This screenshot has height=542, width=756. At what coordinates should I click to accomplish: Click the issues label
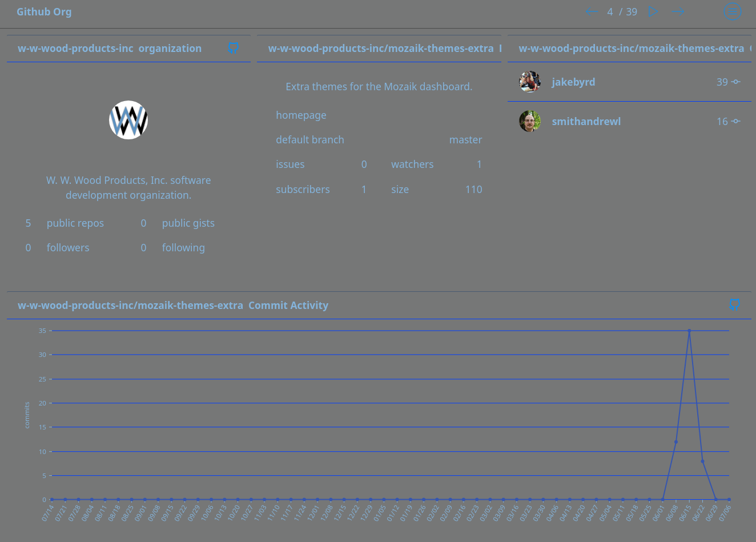pyautogui.click(x=290, y=164)
